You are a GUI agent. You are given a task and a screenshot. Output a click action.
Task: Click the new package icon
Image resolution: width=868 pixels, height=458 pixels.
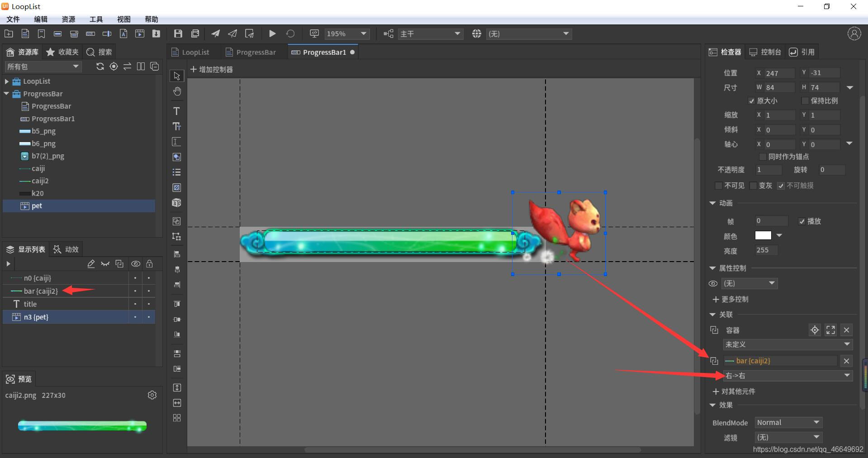coord(9,34)
